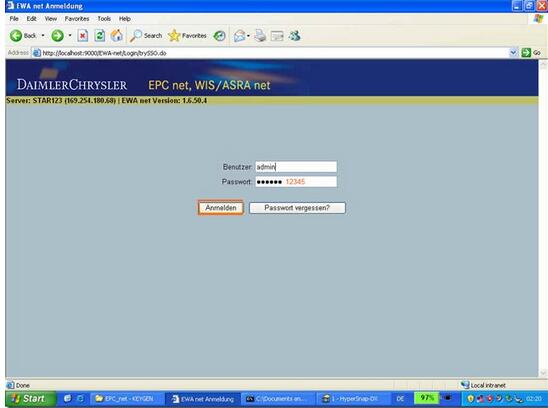548x408 pixels.
Task: Focus the Passwort password field
Action: (x=296, y=182)
